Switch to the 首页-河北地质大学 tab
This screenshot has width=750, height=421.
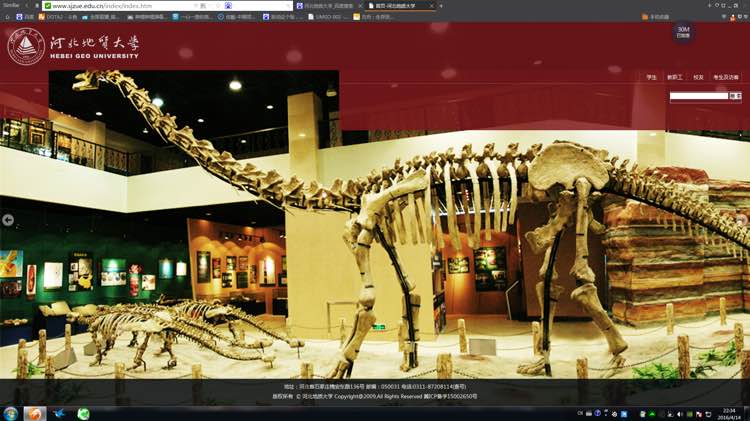point(395,6)
